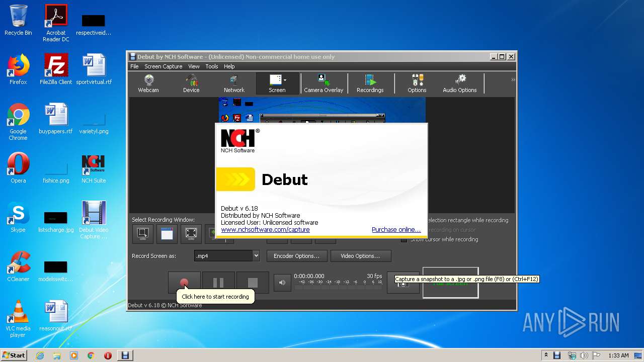Click the full screen recording selection icon
Viewport: 644px width, 362px height.
coord(191,234)
